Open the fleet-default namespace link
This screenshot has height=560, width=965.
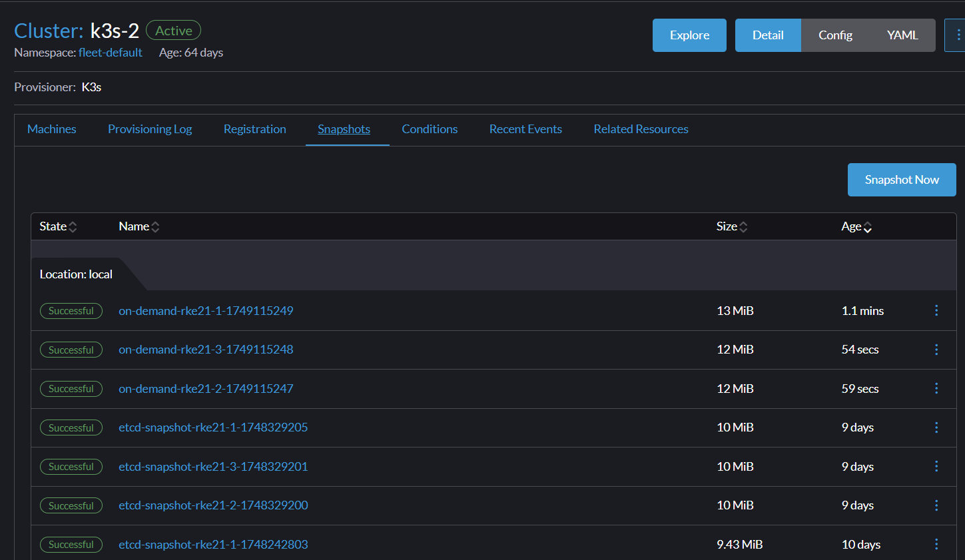point(111,53)
